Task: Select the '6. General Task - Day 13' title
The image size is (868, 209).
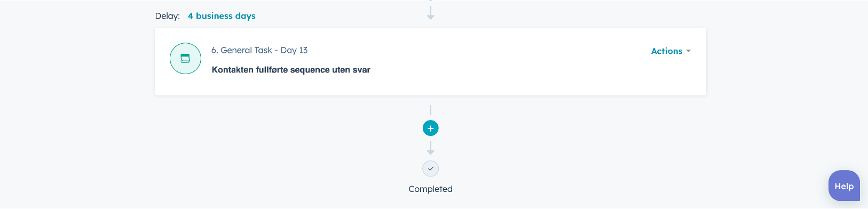Action: [x=259, y=50]
